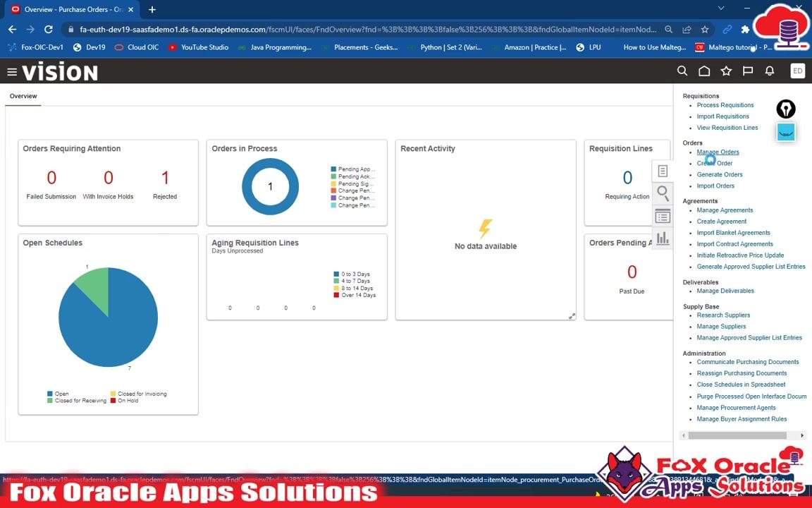
Task: Open the side panel Search icon
Action: [x=663, y=193]
